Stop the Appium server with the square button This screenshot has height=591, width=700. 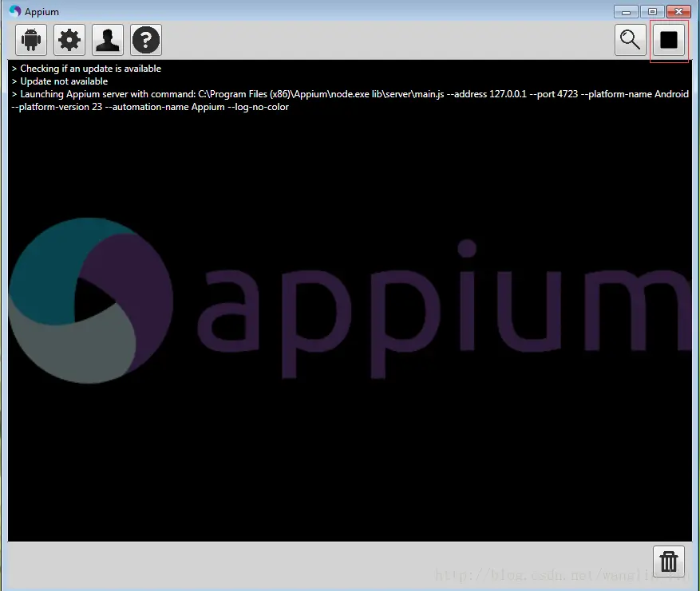pyautogui.click(x=669, y=40)
